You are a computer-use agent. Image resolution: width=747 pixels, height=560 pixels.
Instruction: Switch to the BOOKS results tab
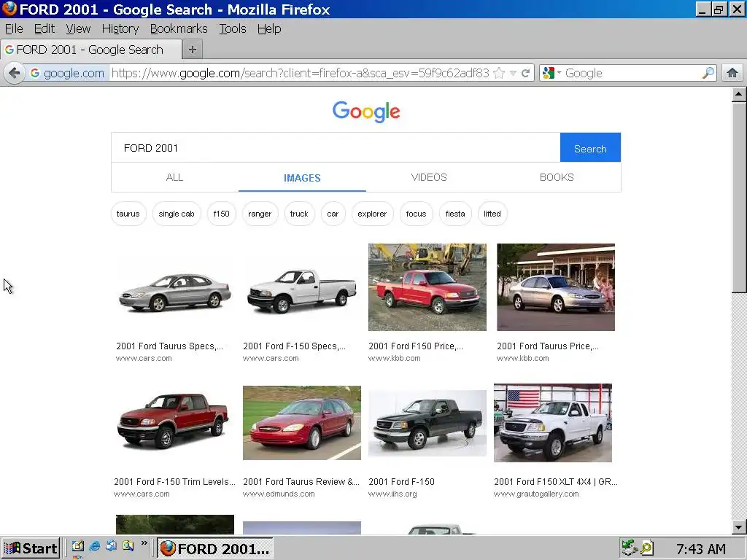point(557,177)
